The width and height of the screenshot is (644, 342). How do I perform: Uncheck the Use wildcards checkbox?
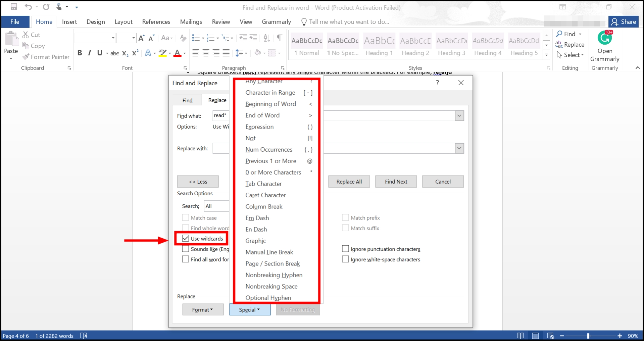[x=186, y=238]
